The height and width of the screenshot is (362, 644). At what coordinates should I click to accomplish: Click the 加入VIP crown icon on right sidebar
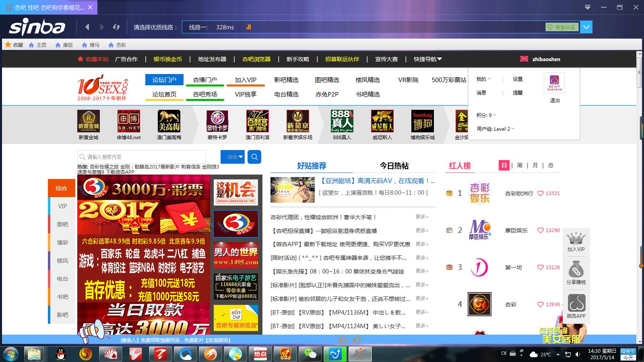tap(576, 238)
